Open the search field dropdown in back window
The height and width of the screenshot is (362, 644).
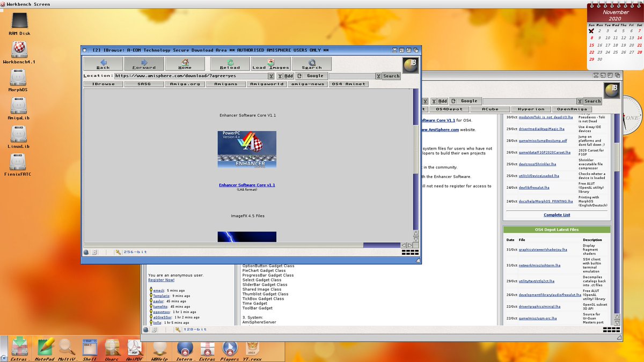[x=579, y=101]
